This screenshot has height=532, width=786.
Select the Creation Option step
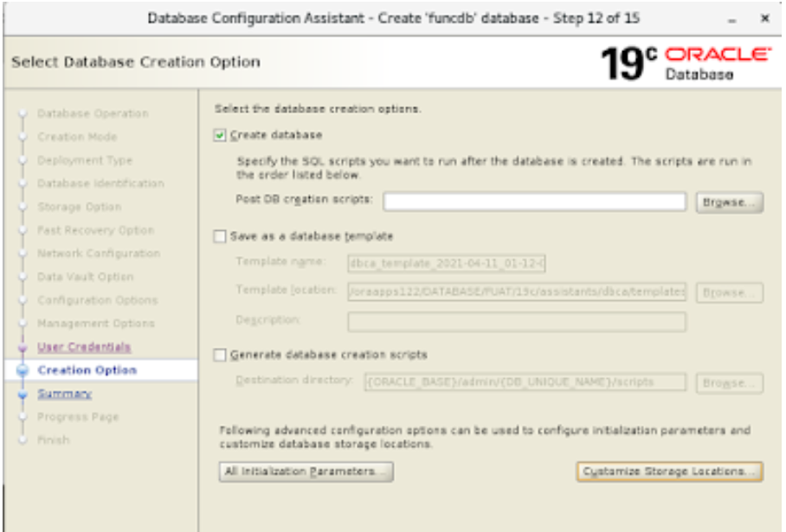click(87, 370)
